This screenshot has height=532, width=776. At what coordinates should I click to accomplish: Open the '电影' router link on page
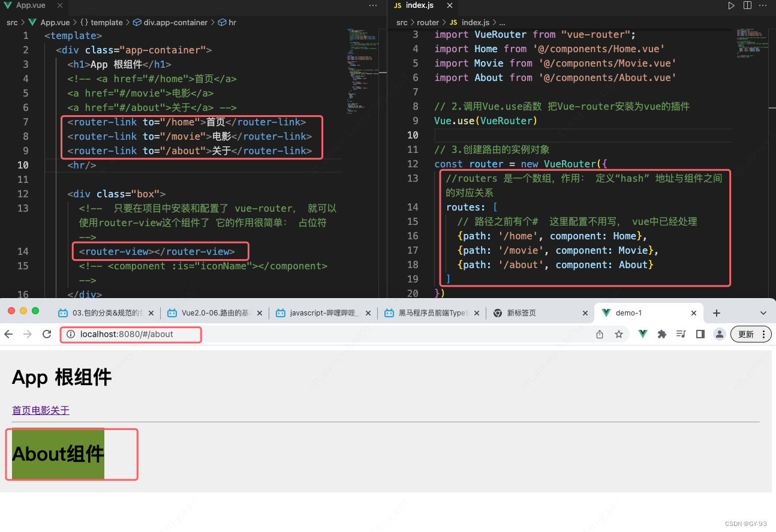click(41, 410)
